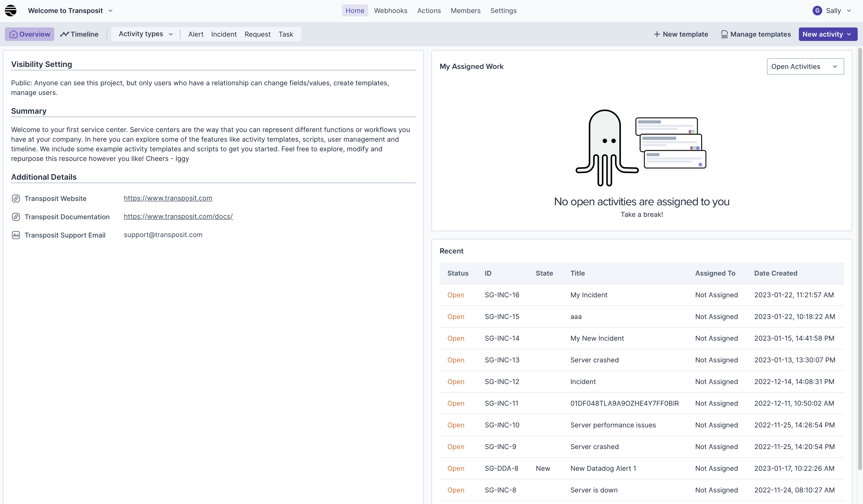Click link icon next to Transposit Website
The height and width of the screenshot is (504, 863).
[x=16, y=199]
